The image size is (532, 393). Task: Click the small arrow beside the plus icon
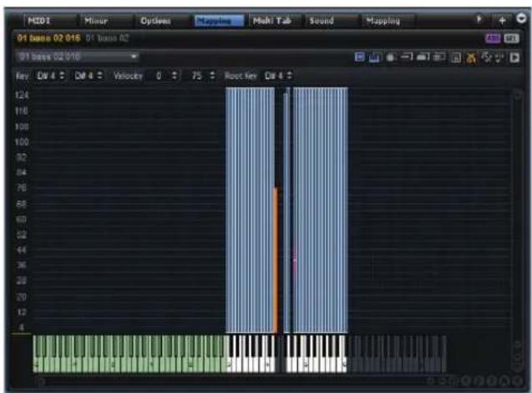tap(479, 19)
